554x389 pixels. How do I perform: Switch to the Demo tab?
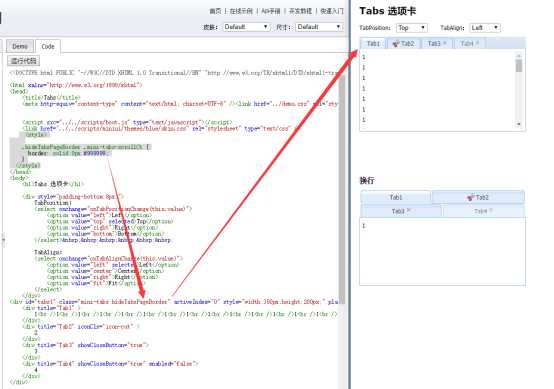tap(20, 46)
